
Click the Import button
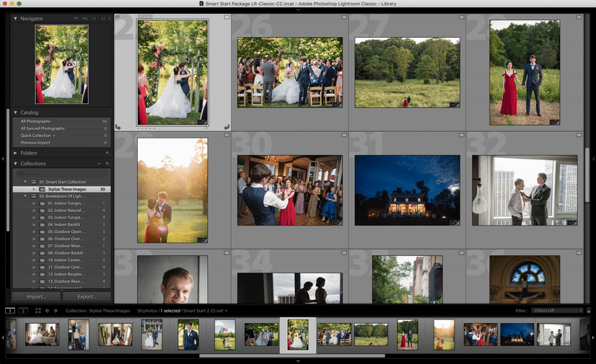coord(31,296)
